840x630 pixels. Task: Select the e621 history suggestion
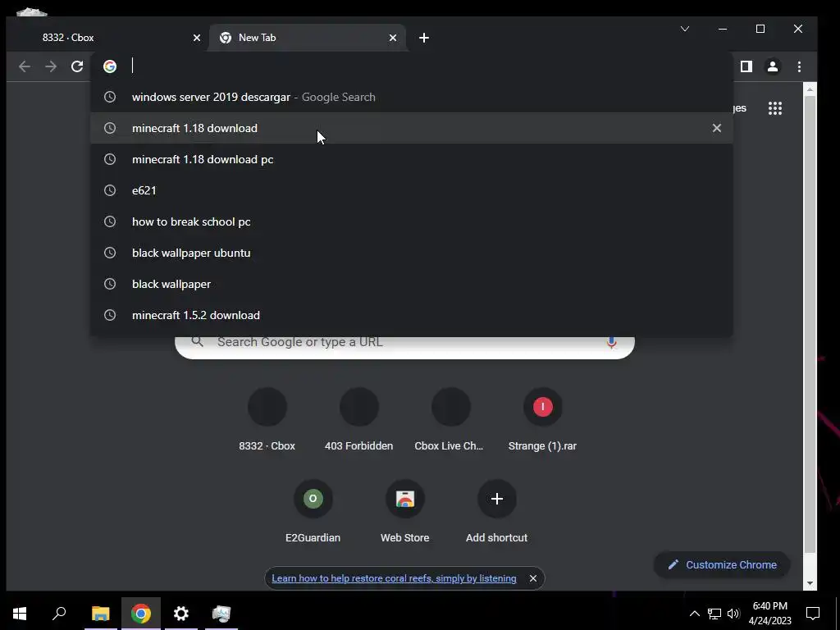pos(412,190)
